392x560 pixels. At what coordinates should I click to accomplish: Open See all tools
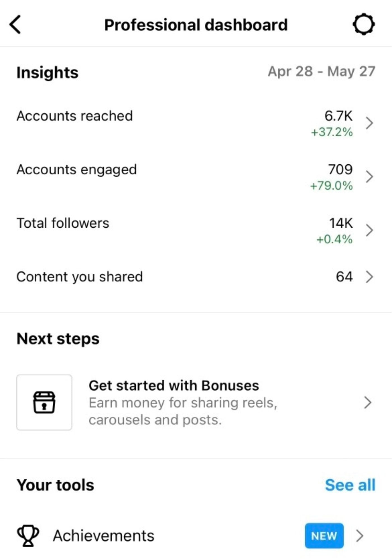tap(351, 485)
